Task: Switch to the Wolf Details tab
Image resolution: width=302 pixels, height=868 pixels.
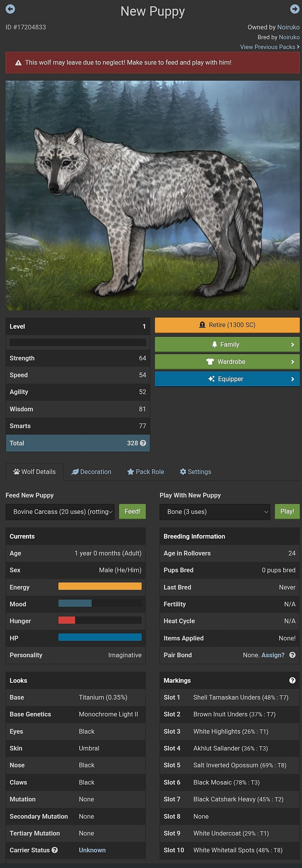Action: 35,472
